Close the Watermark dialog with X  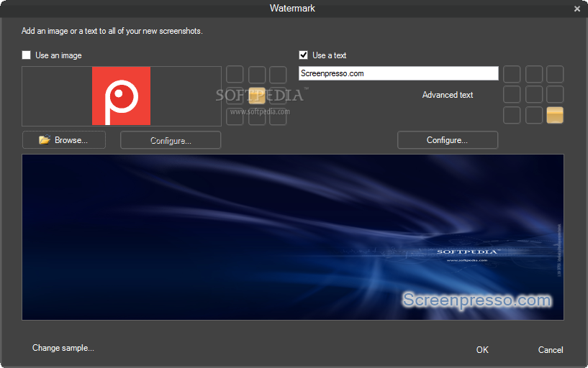[x=576, y=9]
